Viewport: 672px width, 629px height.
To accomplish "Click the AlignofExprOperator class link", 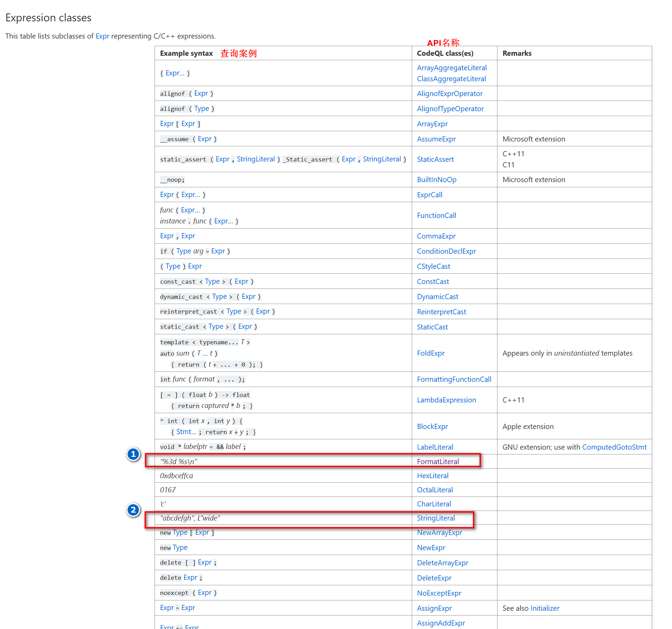I will click(450, 94).
